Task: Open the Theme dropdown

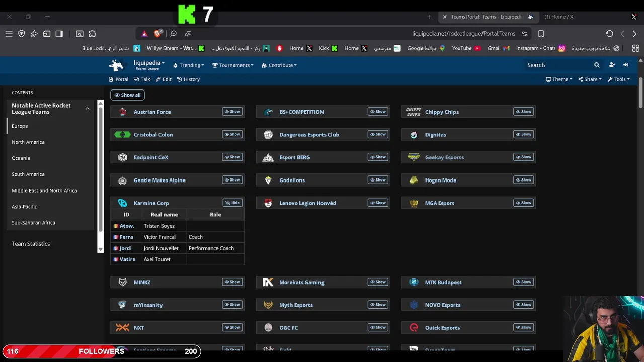Action: tap(559, 79)
